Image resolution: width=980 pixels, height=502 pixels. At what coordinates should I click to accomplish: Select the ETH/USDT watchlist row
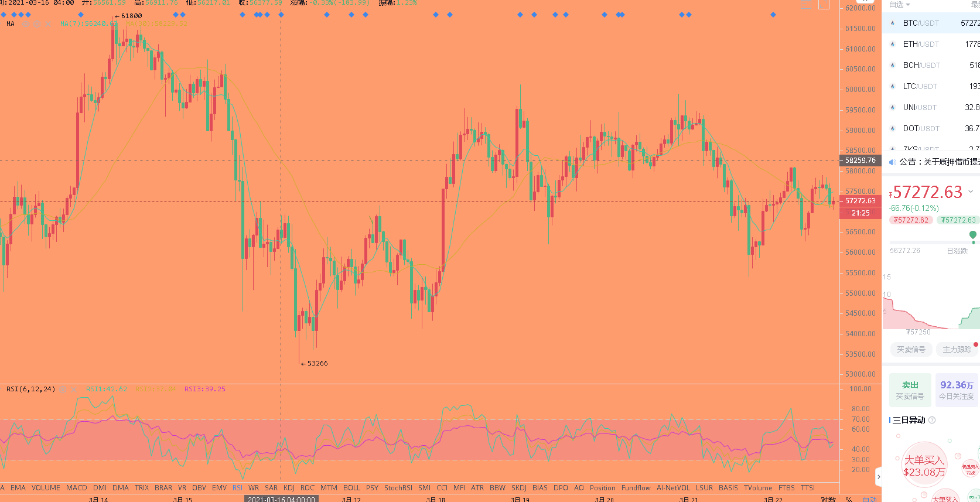[x=931, y=44]
